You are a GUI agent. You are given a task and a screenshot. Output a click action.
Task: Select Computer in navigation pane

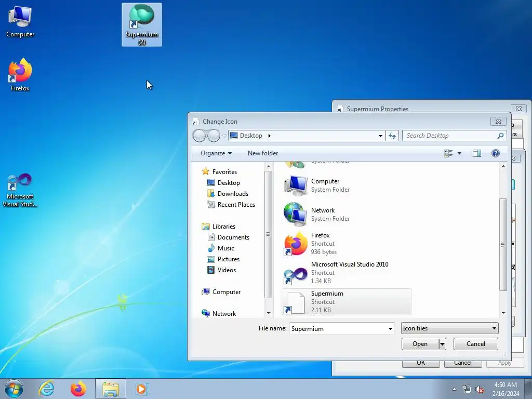[221, 292]
